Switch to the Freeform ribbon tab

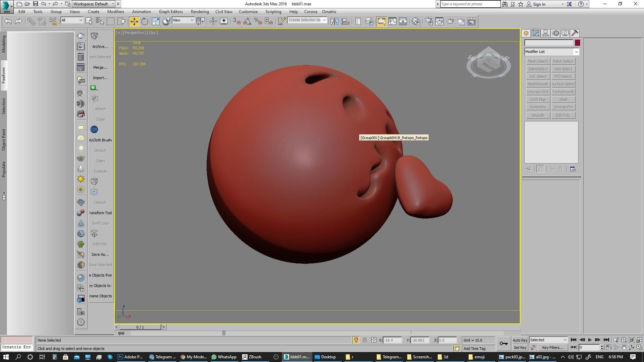[4, 75]
